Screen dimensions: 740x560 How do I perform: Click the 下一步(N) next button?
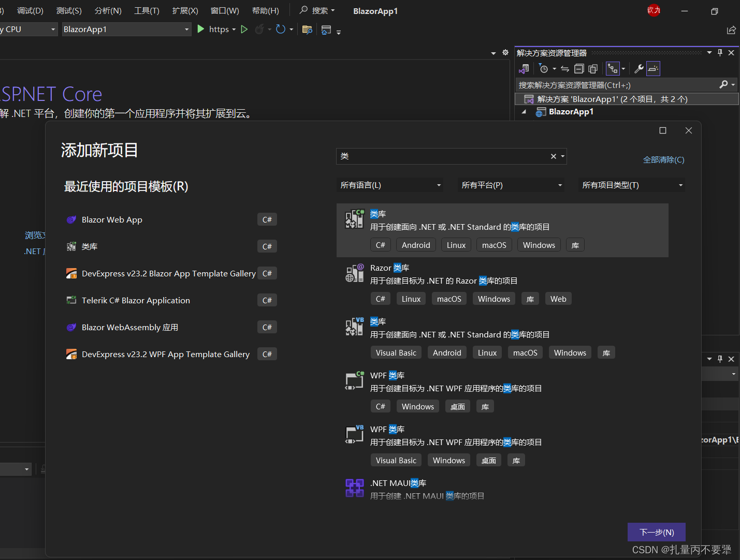(x=657, y=532)
